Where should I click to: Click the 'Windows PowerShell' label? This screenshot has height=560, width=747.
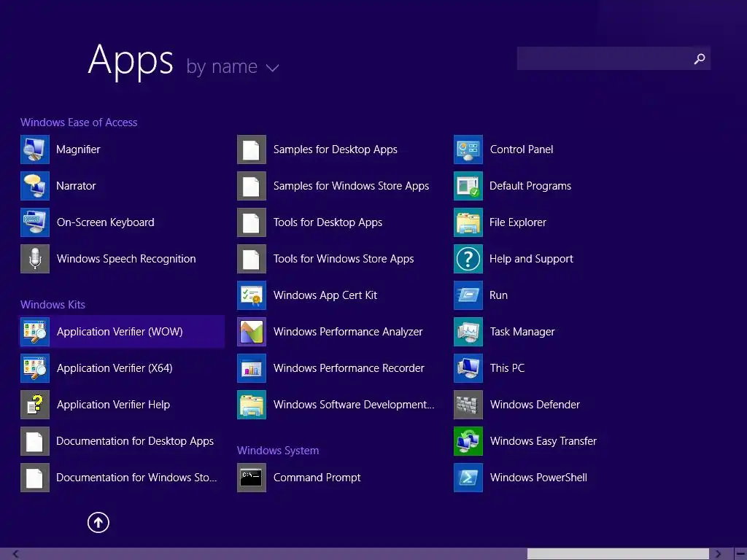(x=539, y=478)
